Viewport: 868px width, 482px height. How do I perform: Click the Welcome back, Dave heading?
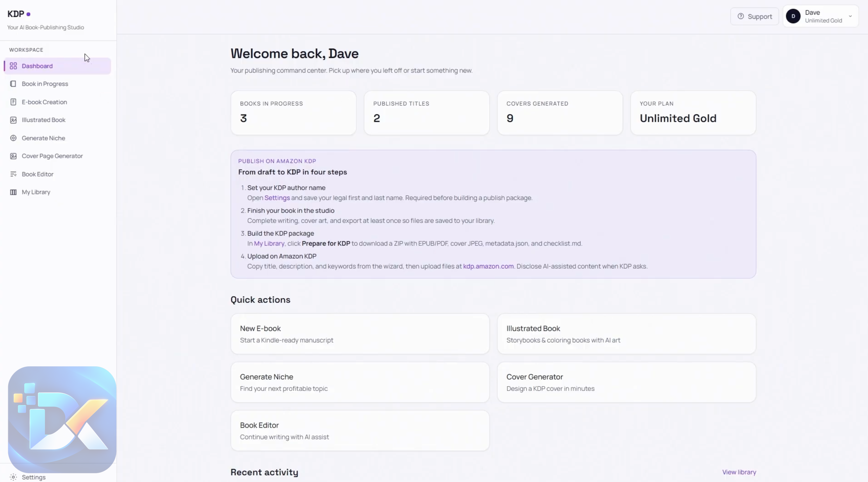[294, 53]
